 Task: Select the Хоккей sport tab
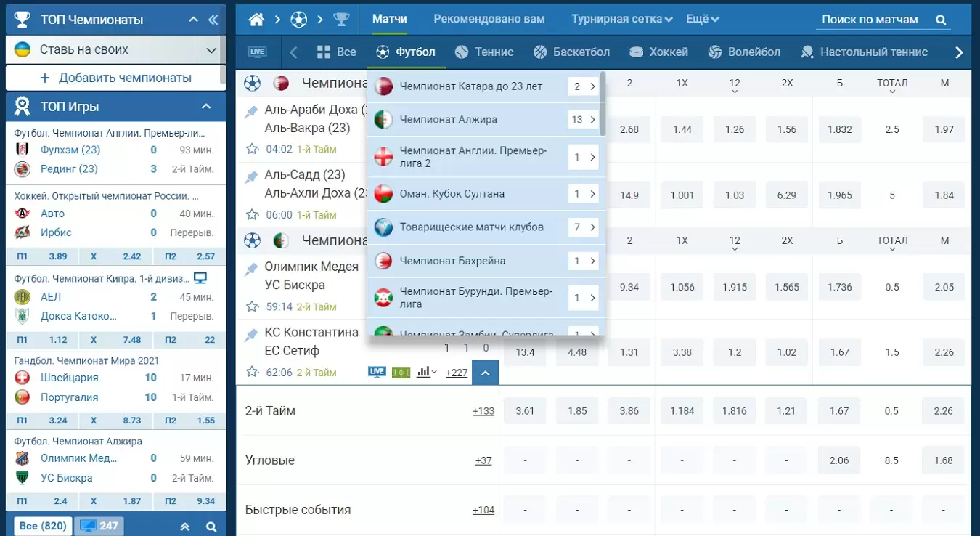(x=658, y=52)
